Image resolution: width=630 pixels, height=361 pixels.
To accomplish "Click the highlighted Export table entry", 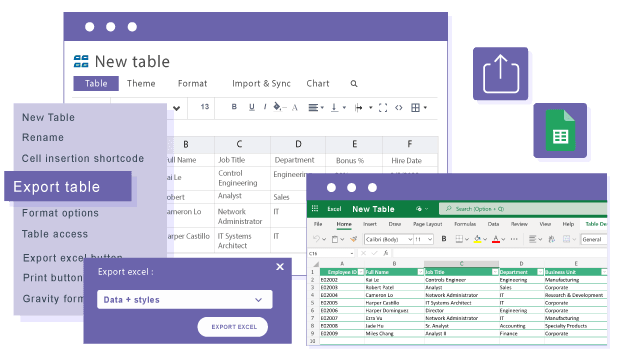I will point(68,186).
